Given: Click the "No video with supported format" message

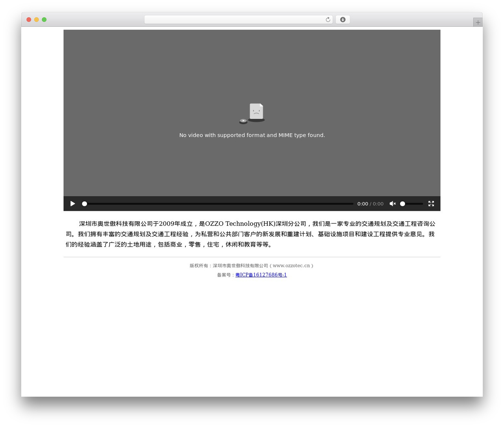Looking at the screenshot, I should click(x=252, y=135).
